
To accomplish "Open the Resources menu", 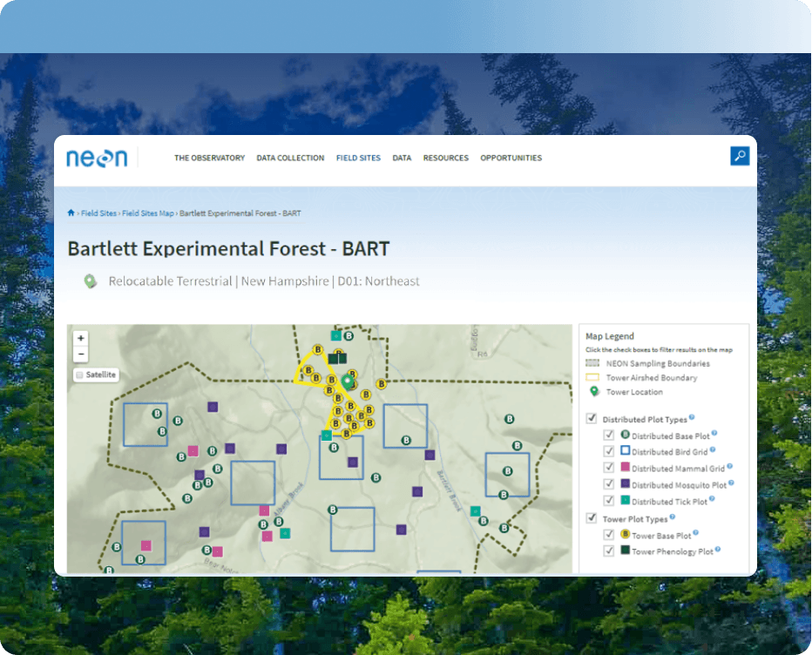I will click(x=446, y=158).
